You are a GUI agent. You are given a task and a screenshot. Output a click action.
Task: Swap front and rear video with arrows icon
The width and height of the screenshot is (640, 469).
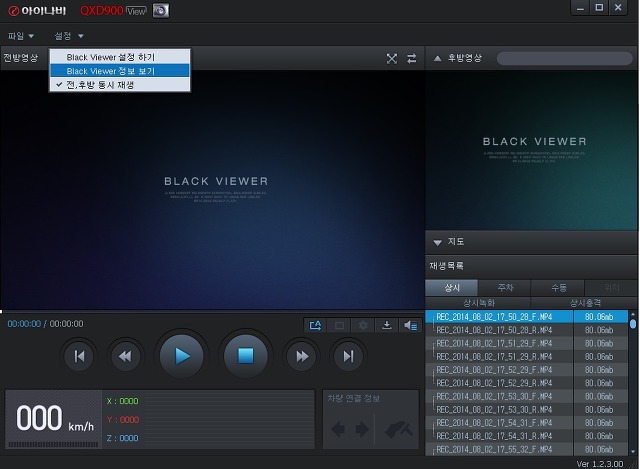(412, 58)
